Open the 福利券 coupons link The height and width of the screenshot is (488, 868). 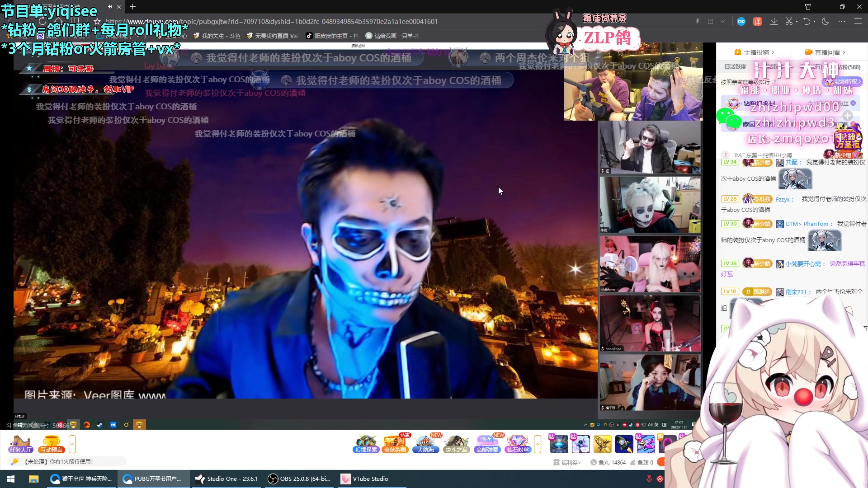(x=567, y=462)
